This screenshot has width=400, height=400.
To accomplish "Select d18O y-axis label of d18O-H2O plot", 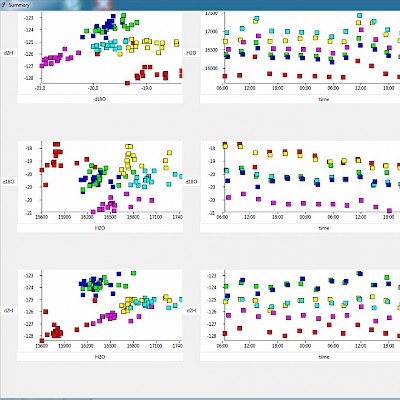I will pos(8,182).
